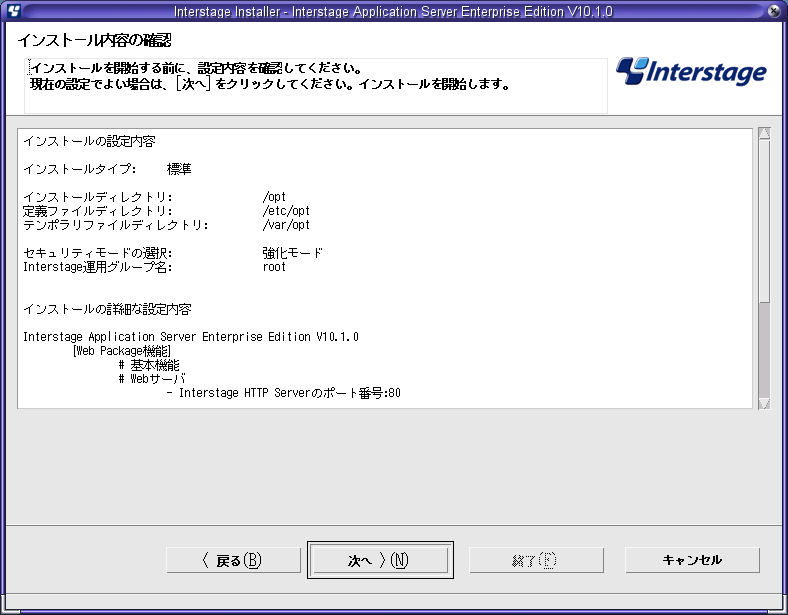
Task: Click the Interstage HTTP Serverのポート番号:80 line
Action: coord(283,392)
